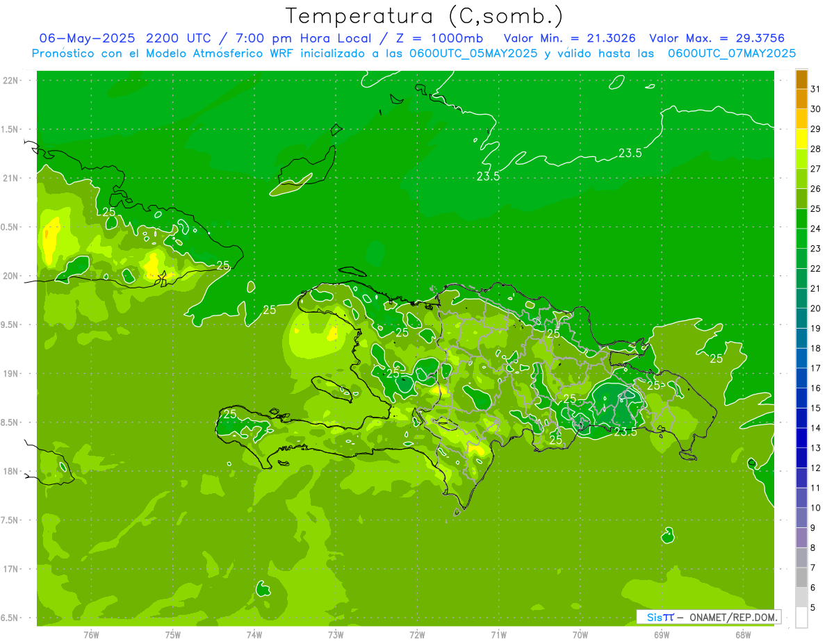Click the latitude label '0.5N'
834x644 pixels.
pyautogui.click(x=10, y=227)
